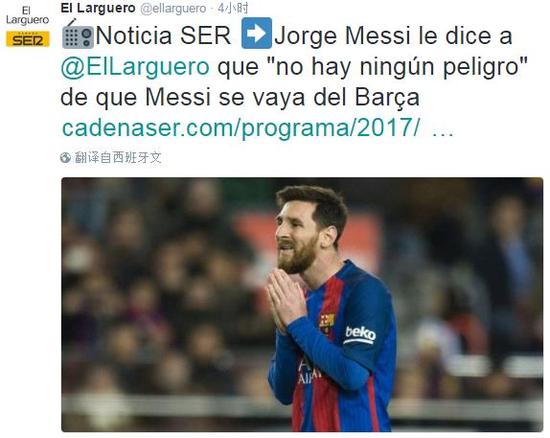Screen dimensions: 550x438
Task: Open the gray @ellarguero handle
Action: 173,8
